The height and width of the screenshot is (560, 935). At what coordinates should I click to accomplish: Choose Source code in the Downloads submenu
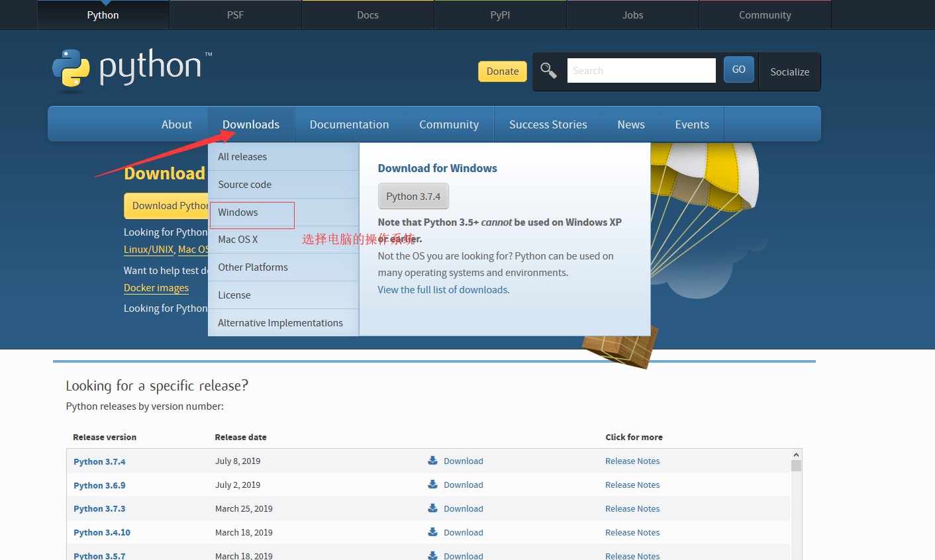[283, 185]
